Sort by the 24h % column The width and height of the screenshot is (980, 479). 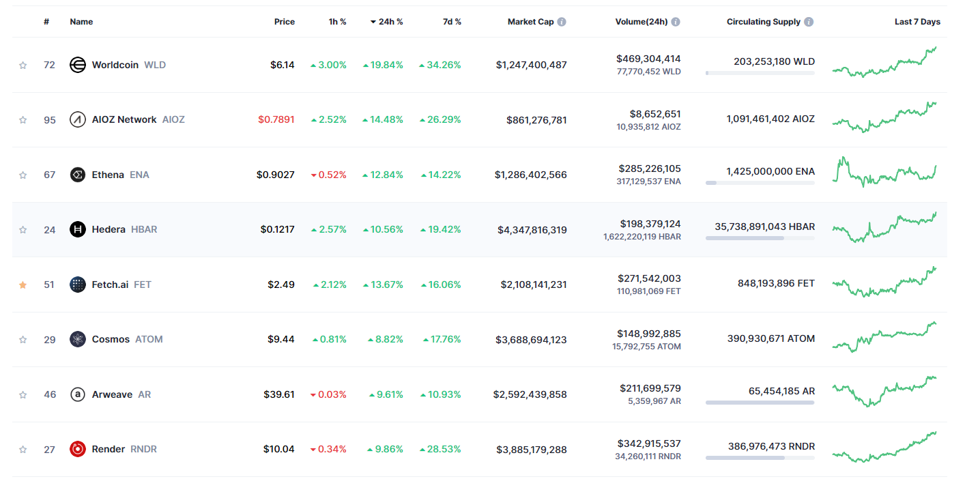point(386,22)
